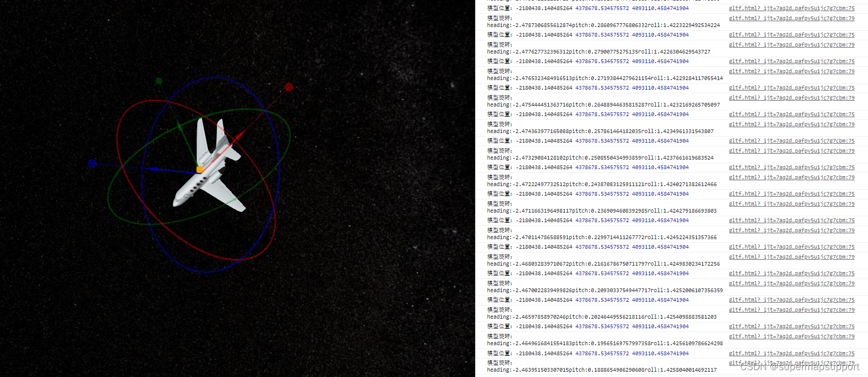Select log line with pitch:0.2299714411267772

tap(602, 237)
